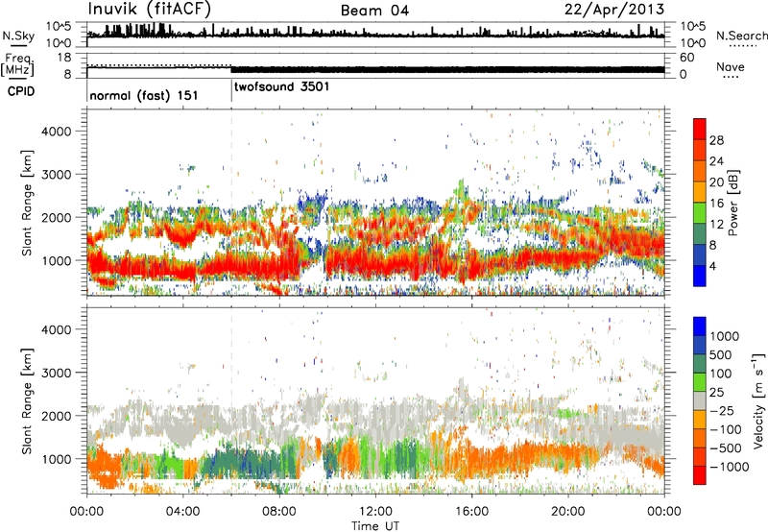The height and width of the screenshot is (532, 768).
Task: Click the thick frequency band in the Freq. panel
Action: point(447,69)
